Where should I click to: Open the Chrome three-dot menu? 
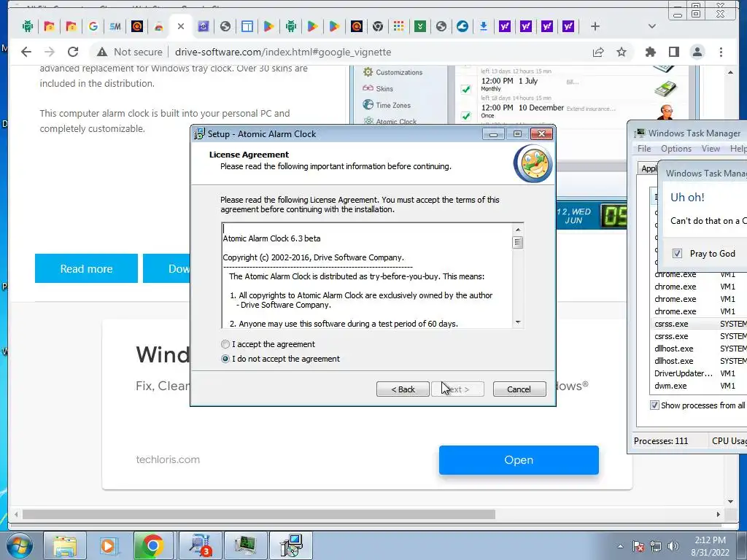point(721,52)
